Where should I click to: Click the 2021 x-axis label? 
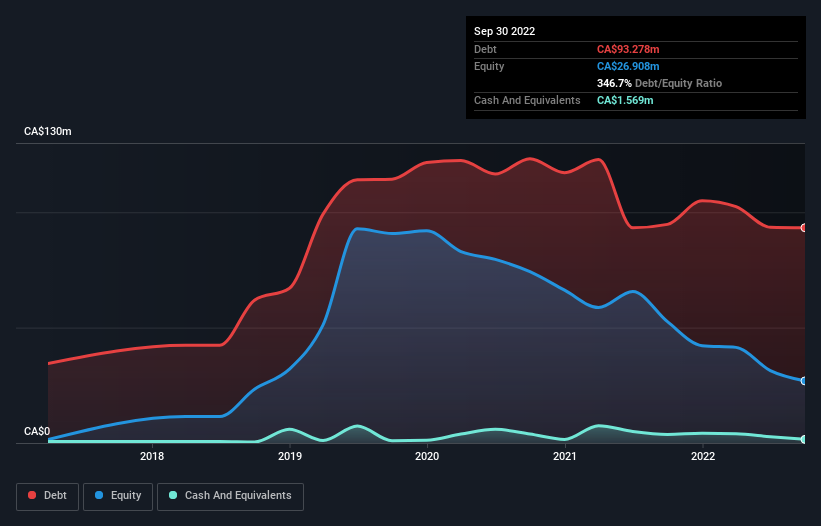click(565, 456)
